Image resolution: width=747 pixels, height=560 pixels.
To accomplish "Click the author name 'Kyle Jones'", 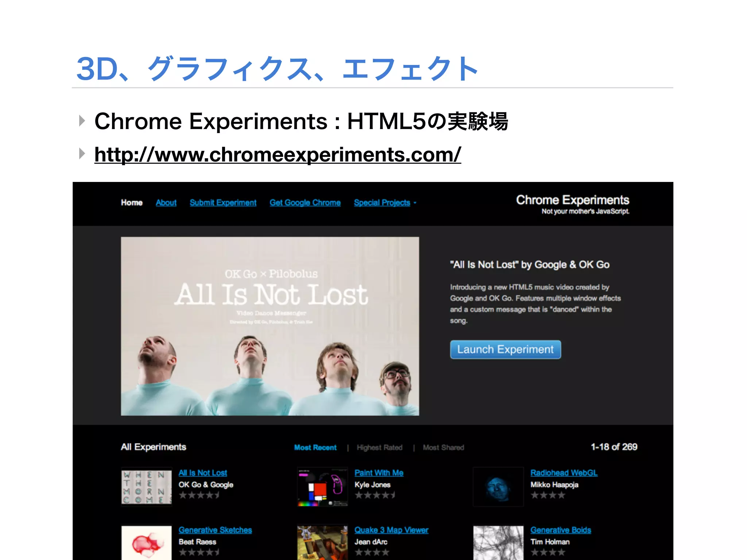I will [372, 485].
